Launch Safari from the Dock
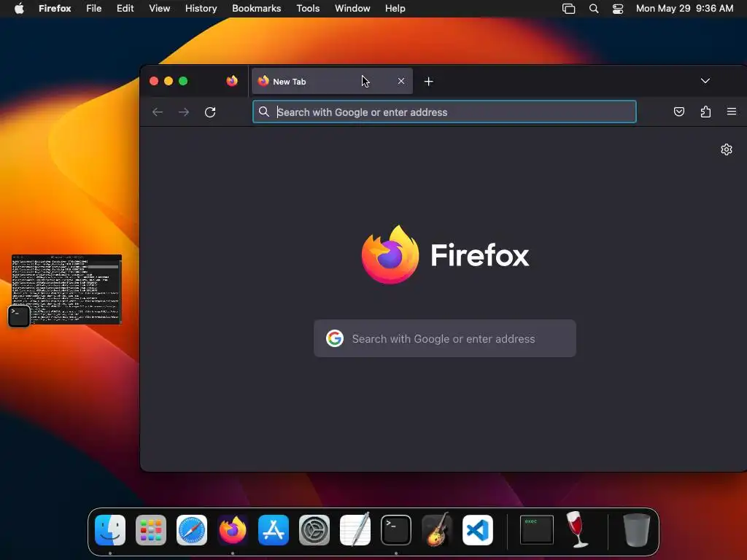The height and width of the screenshot is (560, 747). (192, 530)
